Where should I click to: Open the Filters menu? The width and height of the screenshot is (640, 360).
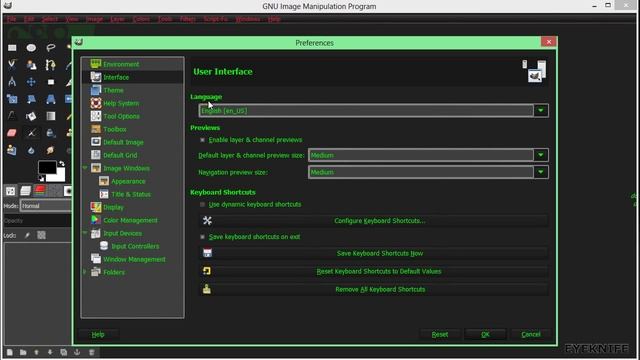[187, 19]
